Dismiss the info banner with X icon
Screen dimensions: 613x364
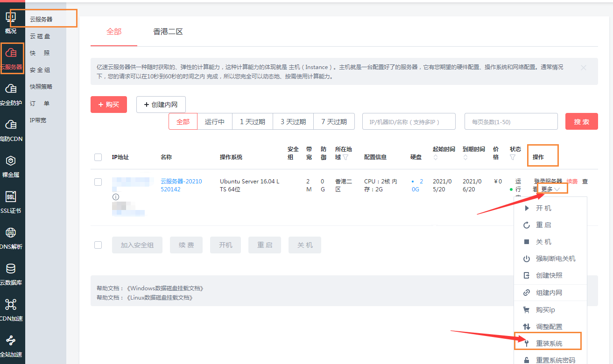[x=584, y=68]
